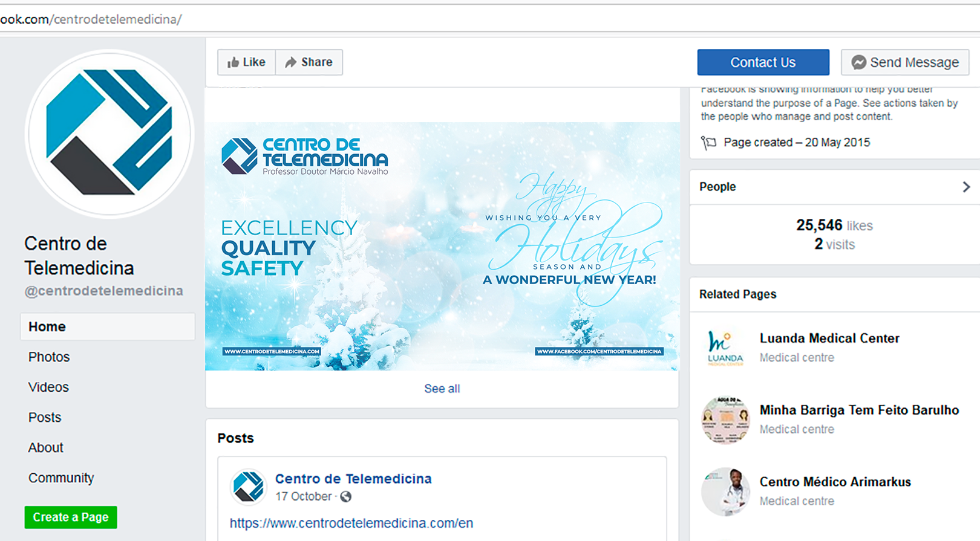This screenshot has width=980, height=541.
Task: Open the page profile picture logo
Action: (x=109, y=134)
